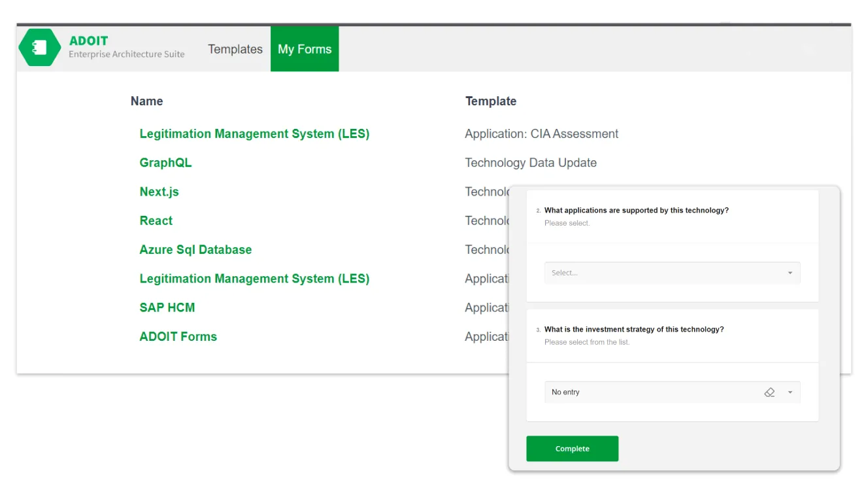
Task: Click the ADOIT hexagon logo icon
Action: pyautogui.click(x=40, y=48)
